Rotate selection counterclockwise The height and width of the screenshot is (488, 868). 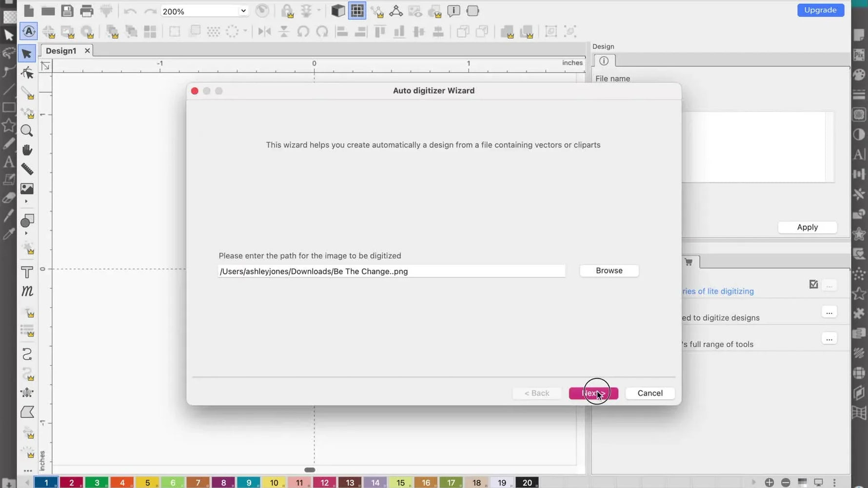[303, 32]
